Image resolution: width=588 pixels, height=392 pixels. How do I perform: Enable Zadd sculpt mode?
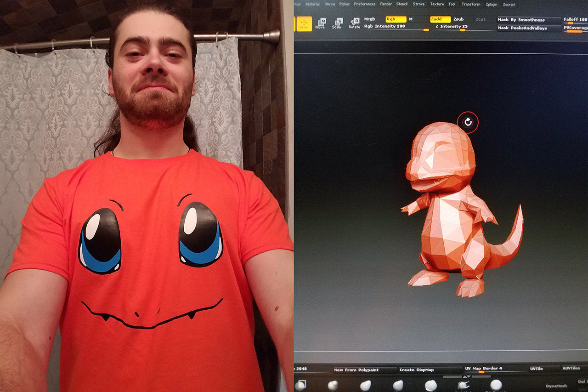point(440,19)
